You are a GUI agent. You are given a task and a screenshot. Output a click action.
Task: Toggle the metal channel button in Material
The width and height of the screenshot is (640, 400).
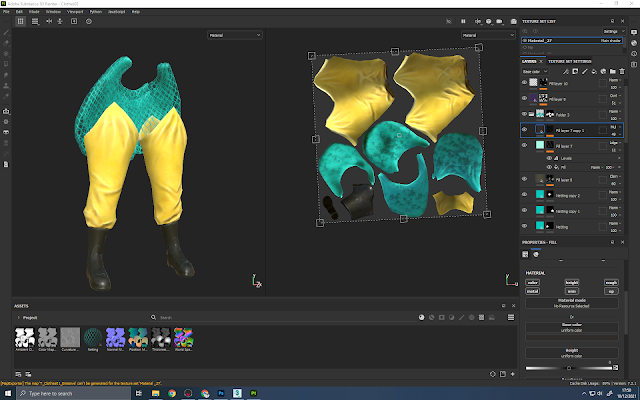click(533, 291)
